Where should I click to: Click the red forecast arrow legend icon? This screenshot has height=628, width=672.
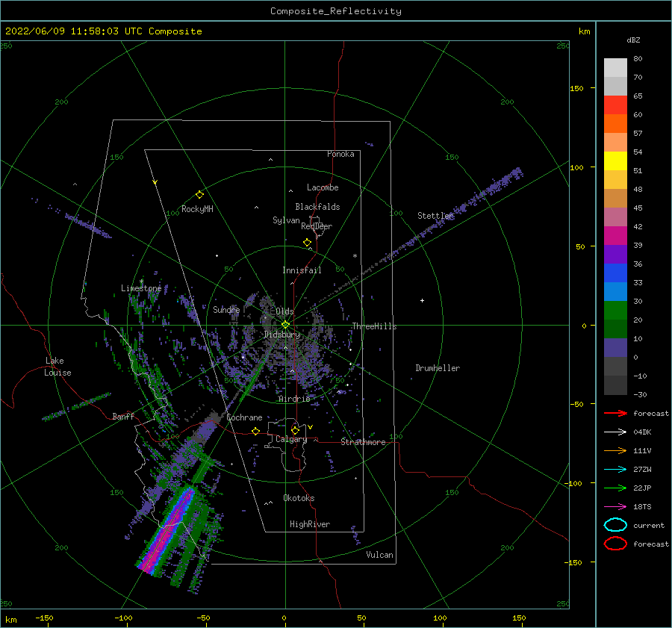pos(615,413)
